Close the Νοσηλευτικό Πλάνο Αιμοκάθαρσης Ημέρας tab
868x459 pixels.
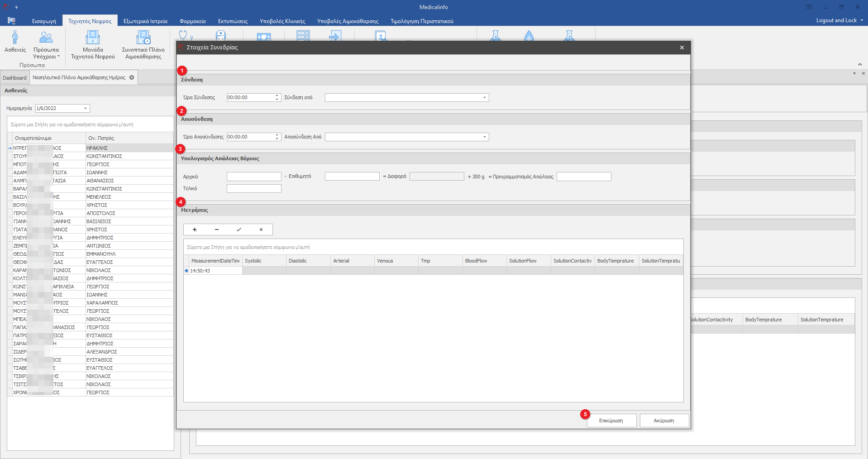(132, 77)
